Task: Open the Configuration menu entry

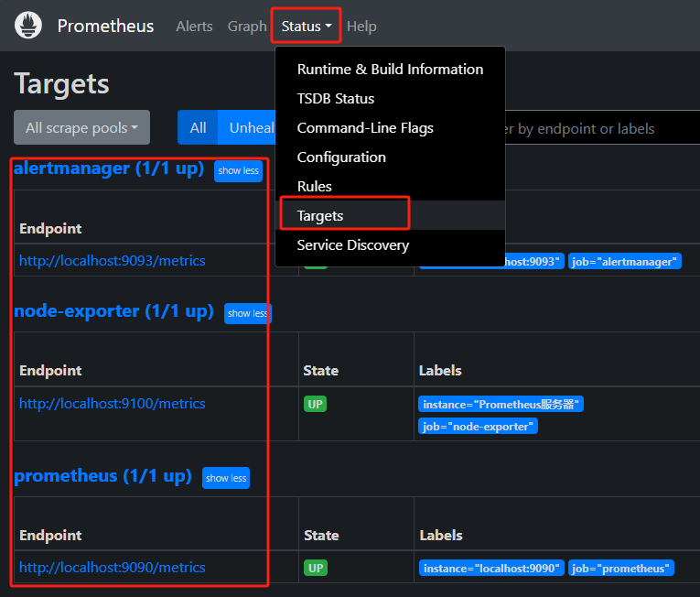Action: coord(390,157)
